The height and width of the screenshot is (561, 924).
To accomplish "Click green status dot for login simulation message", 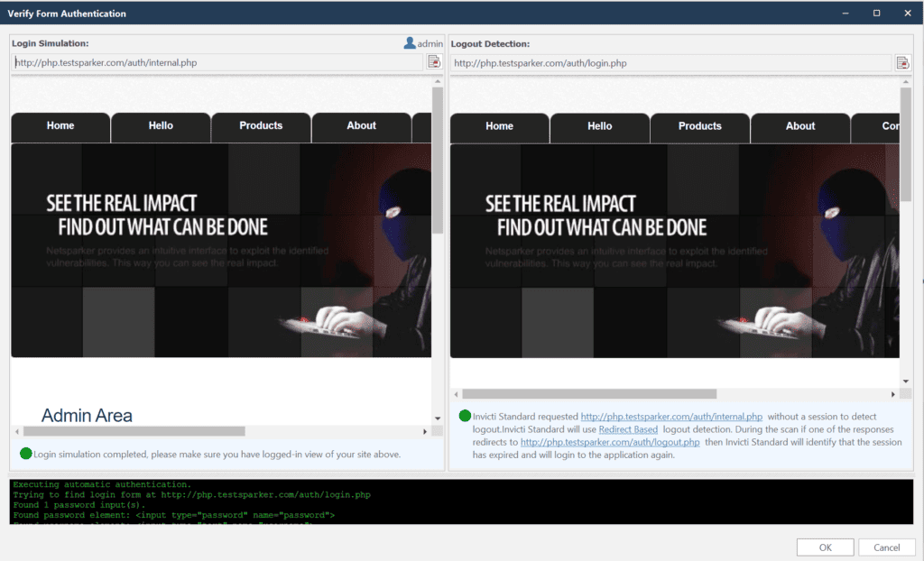I will coord(25,453).
